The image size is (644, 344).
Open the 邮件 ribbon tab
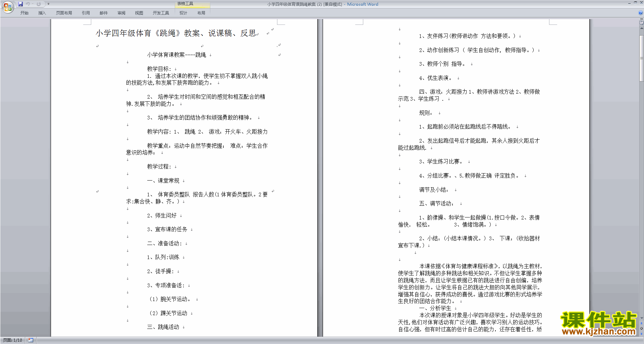[x=104, y=13]
